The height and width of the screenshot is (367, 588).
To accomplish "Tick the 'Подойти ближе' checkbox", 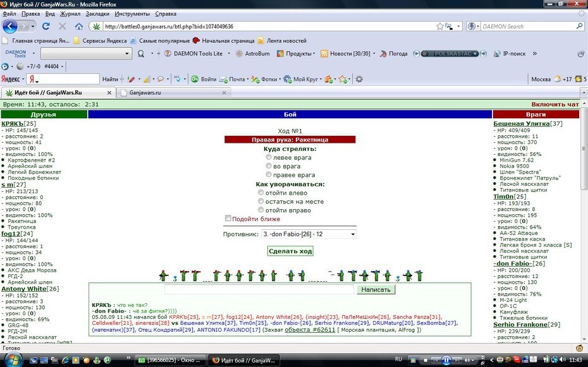I will point(228,219).
